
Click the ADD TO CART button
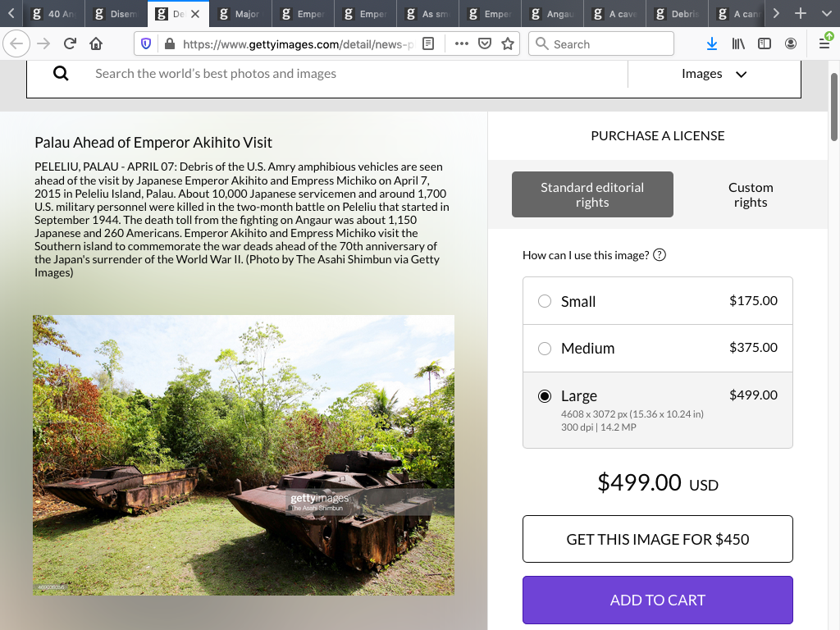click(657, 600)
